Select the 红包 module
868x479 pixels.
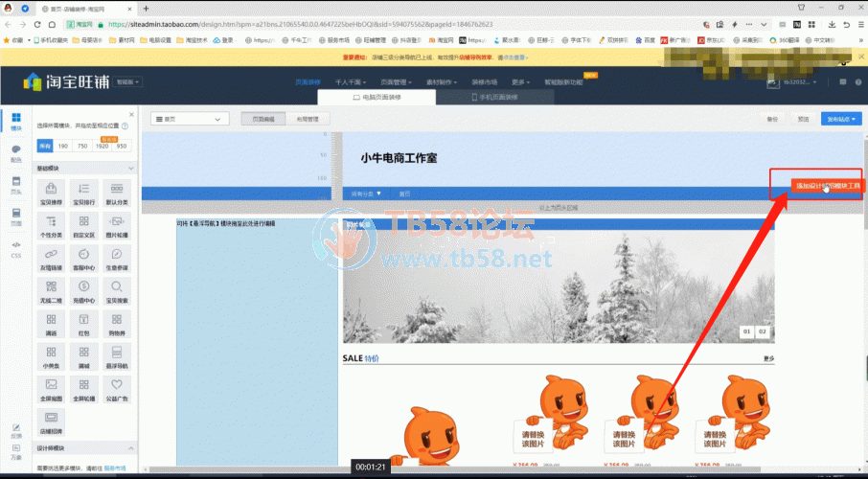click(84, 324)
